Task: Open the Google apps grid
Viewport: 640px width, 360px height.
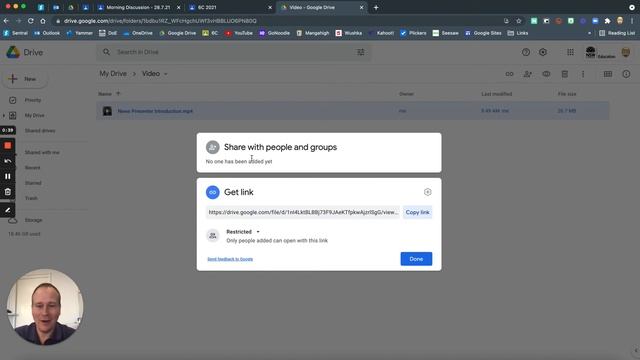Action: coord(570,52)
